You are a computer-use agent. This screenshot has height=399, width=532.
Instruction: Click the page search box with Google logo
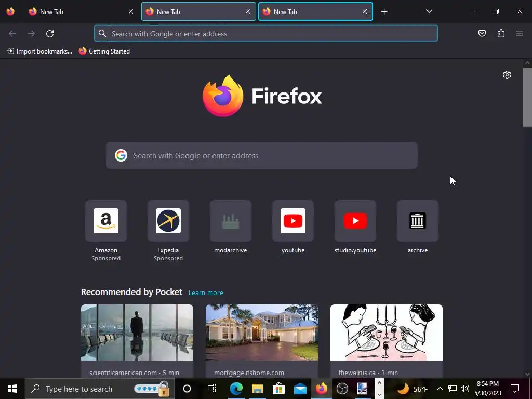pyautogui.click(x=262, y=155)
